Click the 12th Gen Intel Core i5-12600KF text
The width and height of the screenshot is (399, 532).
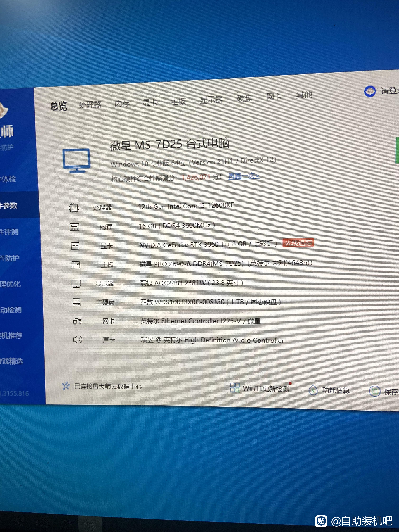click(x=186, y=206)
